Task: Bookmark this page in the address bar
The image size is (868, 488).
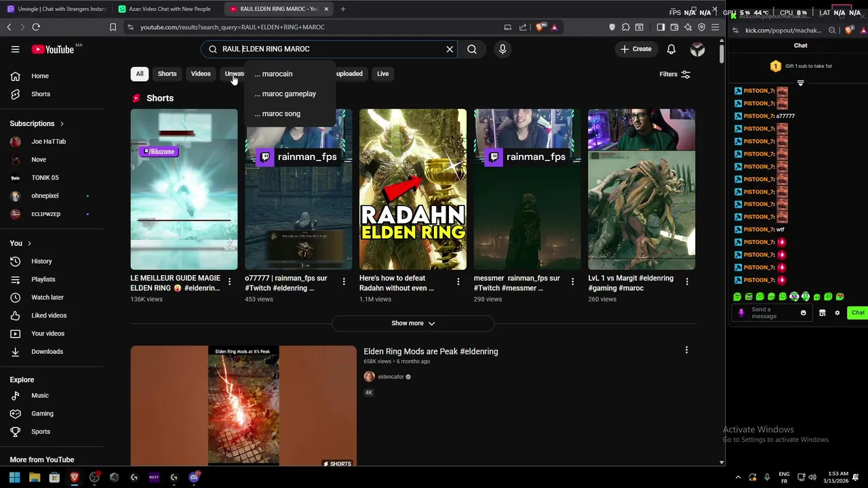Action: [x=113, y=27]
